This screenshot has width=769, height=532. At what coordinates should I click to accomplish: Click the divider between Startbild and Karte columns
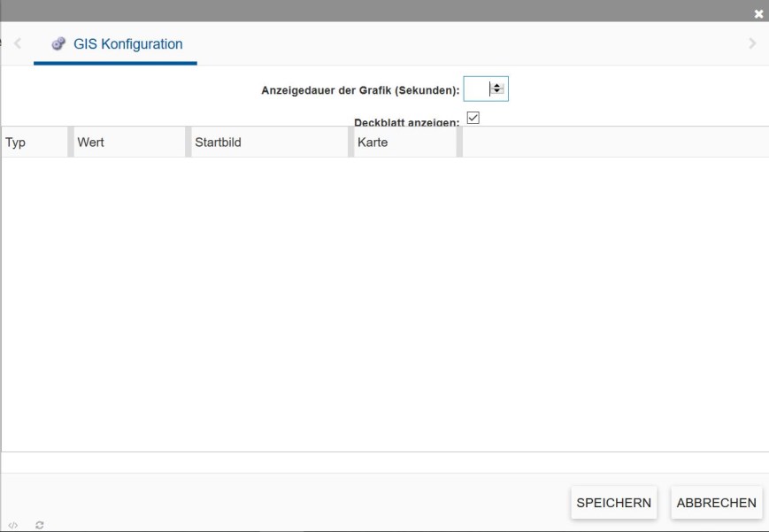coord(350,143)
